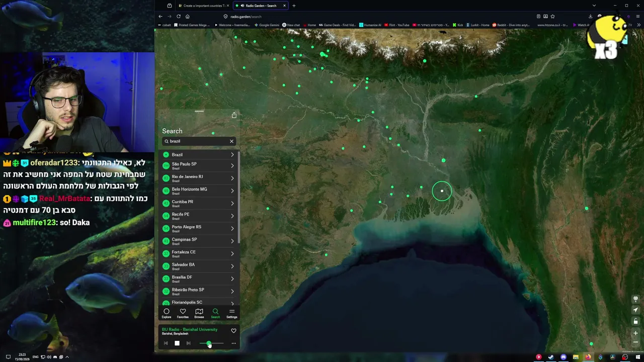Expand the Porto Alegre RS chevron
Image resolution: width=644 pixels, height=362 pixels.
click(232, 228)
